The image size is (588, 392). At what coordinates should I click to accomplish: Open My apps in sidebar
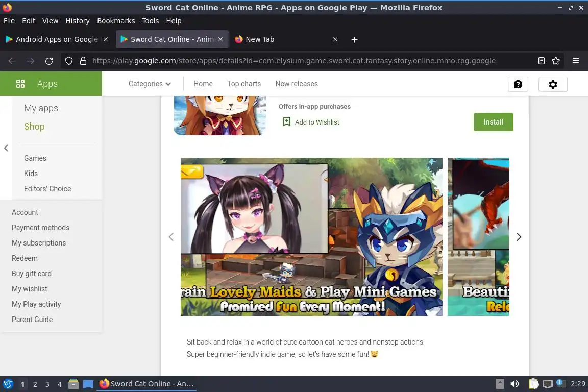click(41, 108)
